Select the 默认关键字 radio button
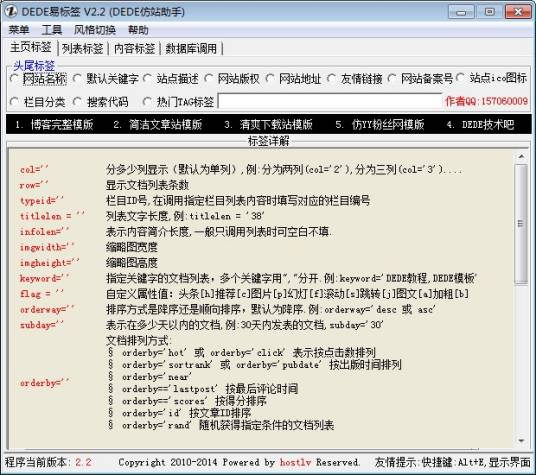The width and height of the screenshot is (536, 475). (x=106, y=79)
